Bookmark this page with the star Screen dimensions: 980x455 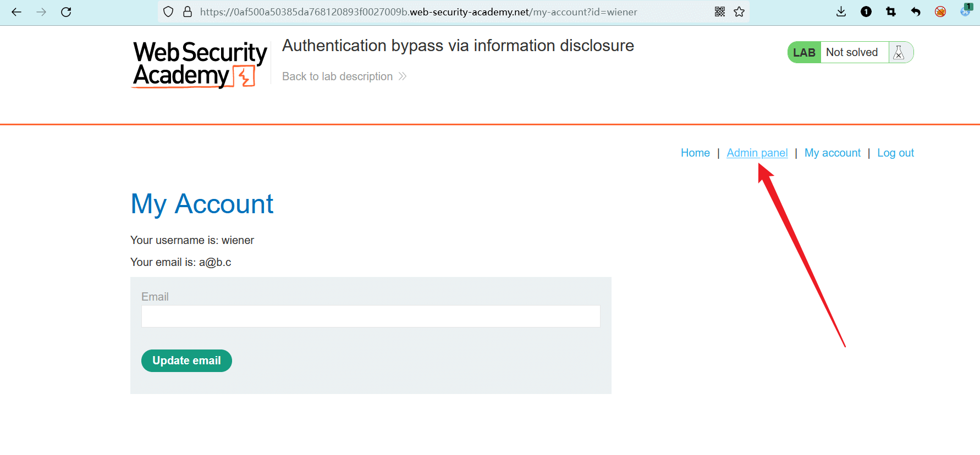pos(739,12)
